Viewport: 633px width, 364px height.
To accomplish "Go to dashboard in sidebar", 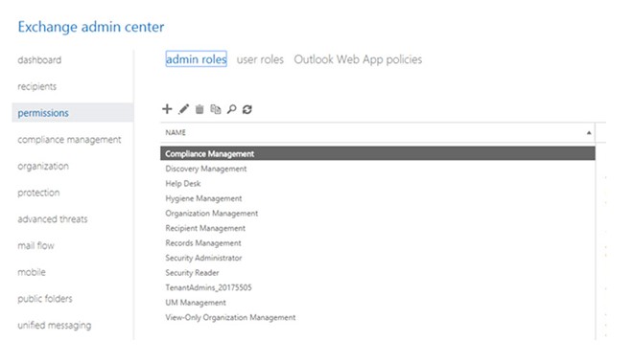I will (39, 60).
